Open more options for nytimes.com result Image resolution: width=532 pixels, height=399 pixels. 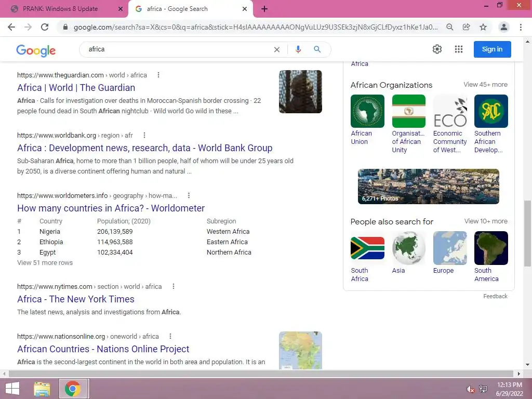point(174,286)
